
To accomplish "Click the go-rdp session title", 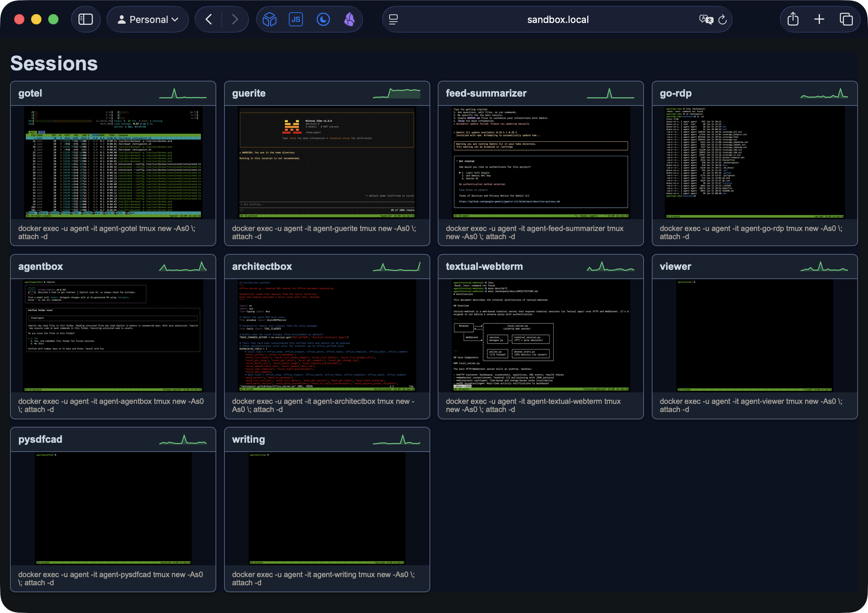I will [675, 93].
